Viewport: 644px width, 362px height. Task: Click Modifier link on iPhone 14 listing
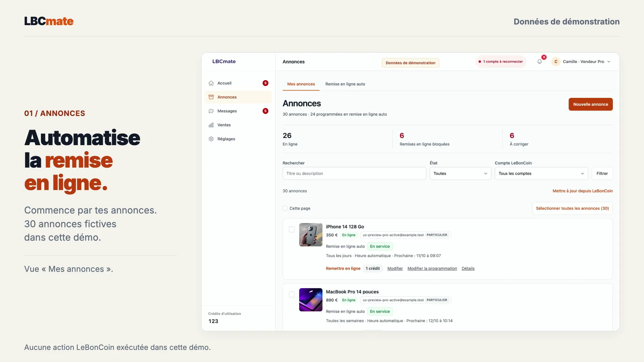click(x=395, y=268)
